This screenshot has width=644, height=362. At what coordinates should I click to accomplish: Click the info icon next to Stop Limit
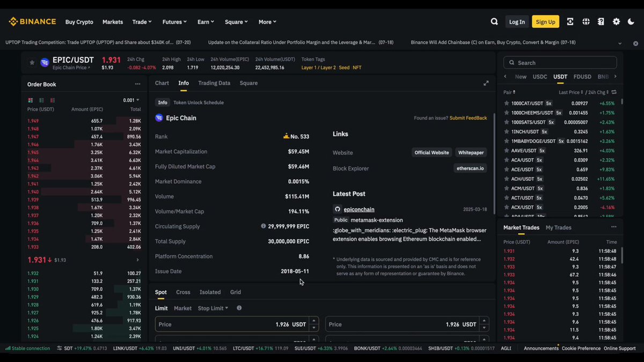click(x=239, y=308)
